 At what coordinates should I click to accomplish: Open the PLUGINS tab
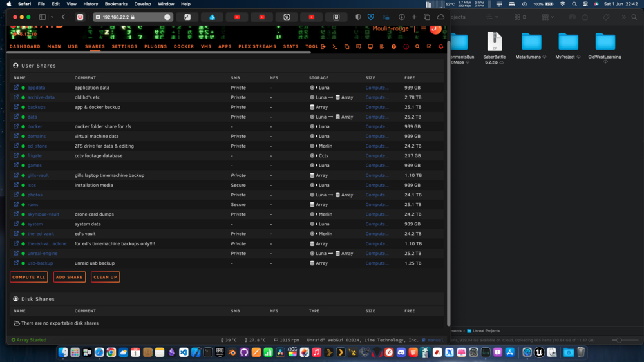(x=156, y=47)
